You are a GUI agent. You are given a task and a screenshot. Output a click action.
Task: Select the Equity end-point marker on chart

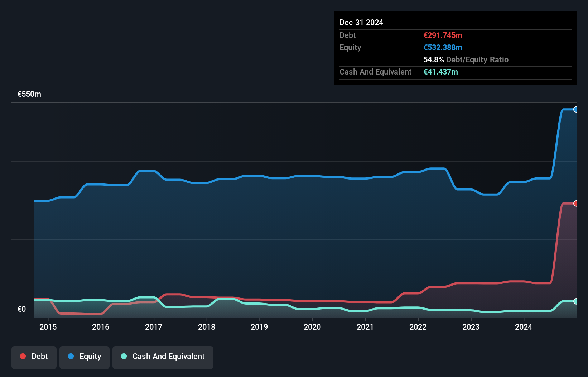[x=575, y=109]
